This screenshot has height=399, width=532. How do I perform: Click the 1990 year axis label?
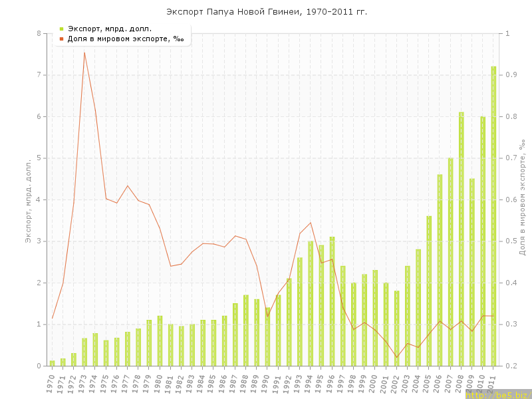click(267, 383)
